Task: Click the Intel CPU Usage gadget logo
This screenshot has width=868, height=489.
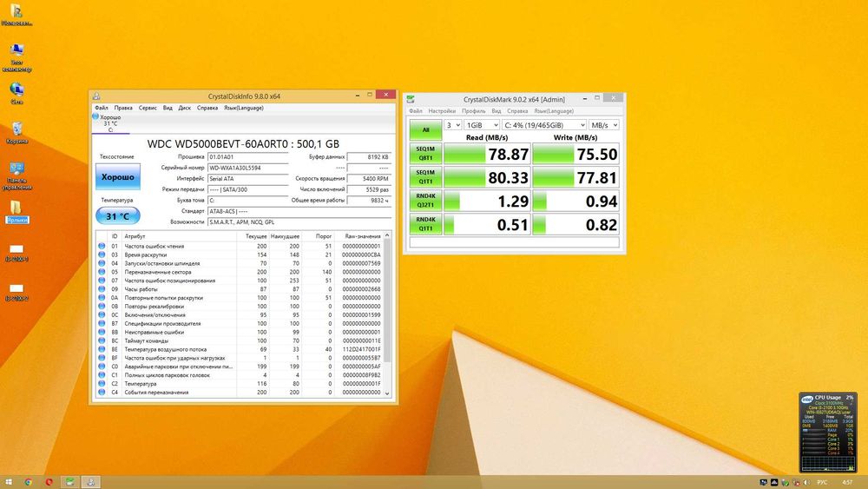Action: (807, 398)
